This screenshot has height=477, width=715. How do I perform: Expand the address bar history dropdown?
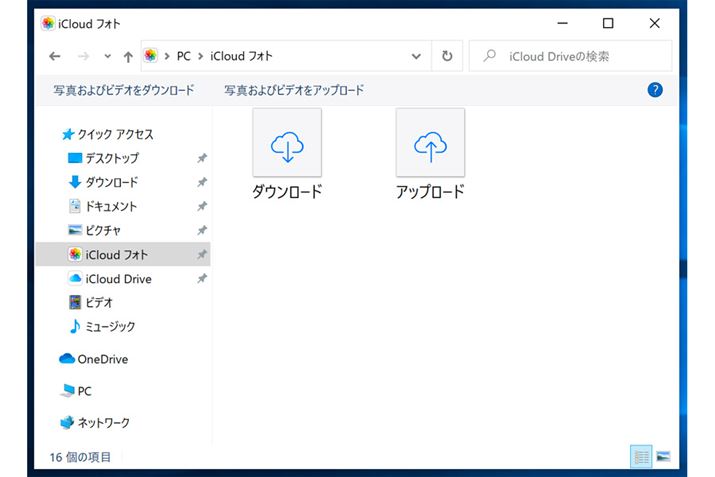click(416, 56)
